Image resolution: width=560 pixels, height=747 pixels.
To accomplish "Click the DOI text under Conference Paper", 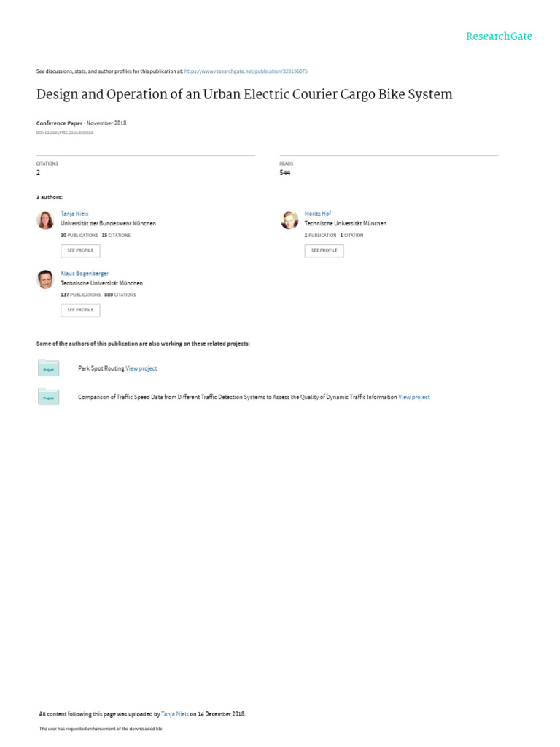I will pos(65,133).
